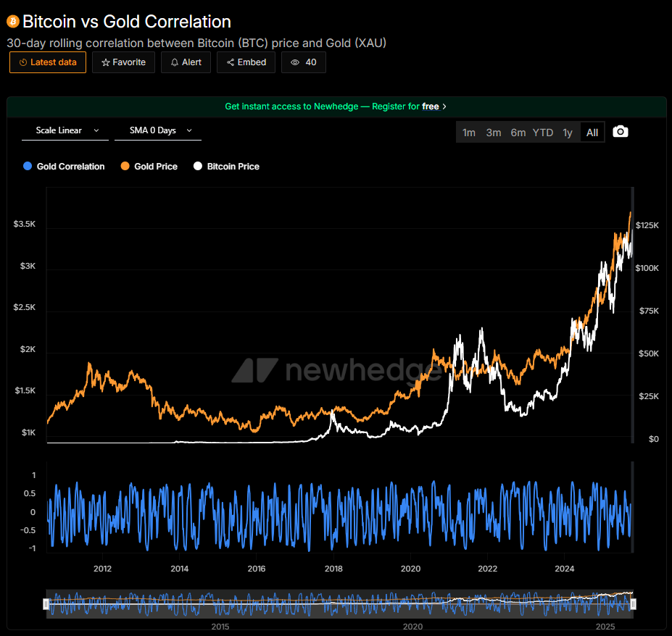Toggle the Gold Price series off
The height and width of the screenshot is (636, 672).
(149, 166)
